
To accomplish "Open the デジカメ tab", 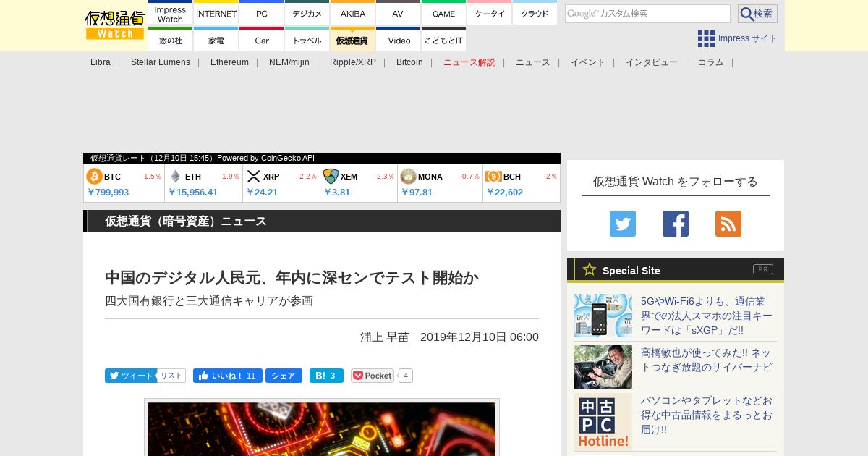I will pyautogui.click(x=307, y=14).
